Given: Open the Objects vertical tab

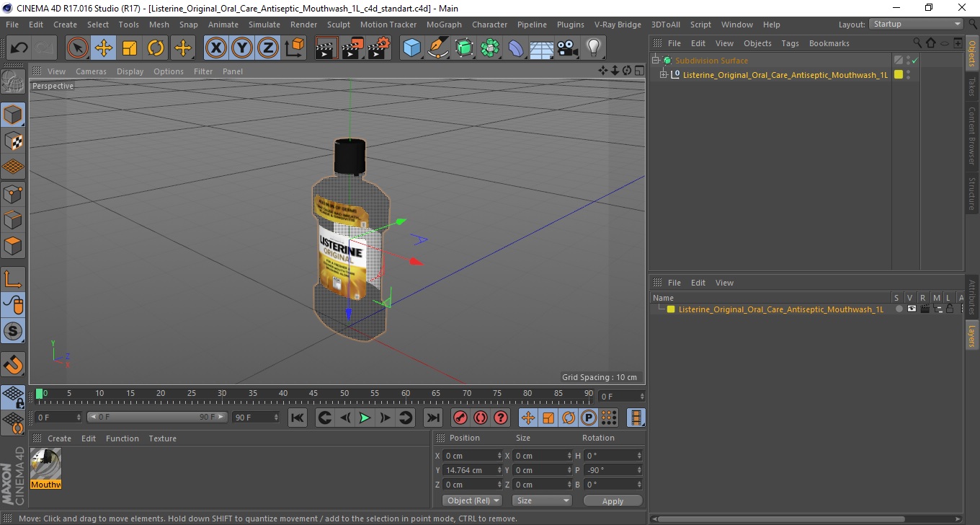Looking at the screenshot, I should click(x=972, y=53).
